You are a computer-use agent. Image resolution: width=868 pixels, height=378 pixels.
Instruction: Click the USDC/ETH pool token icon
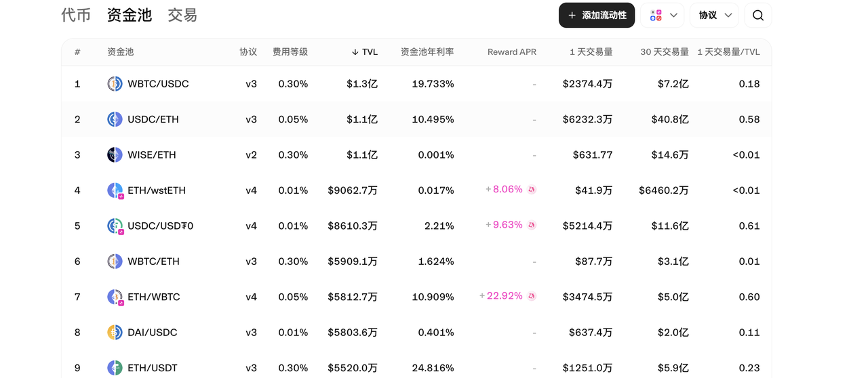(115, 119)
